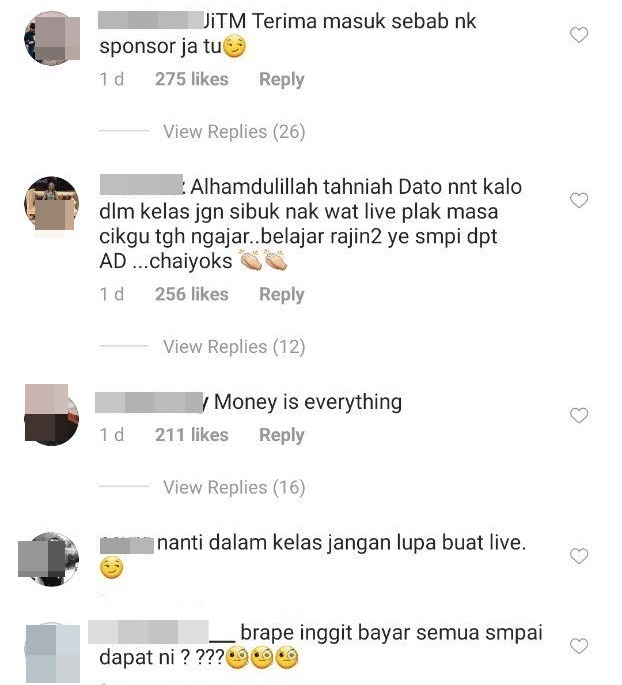The image size is (622, 685).
Task: Open the 256 likes list
Action: tap(192, 294)
